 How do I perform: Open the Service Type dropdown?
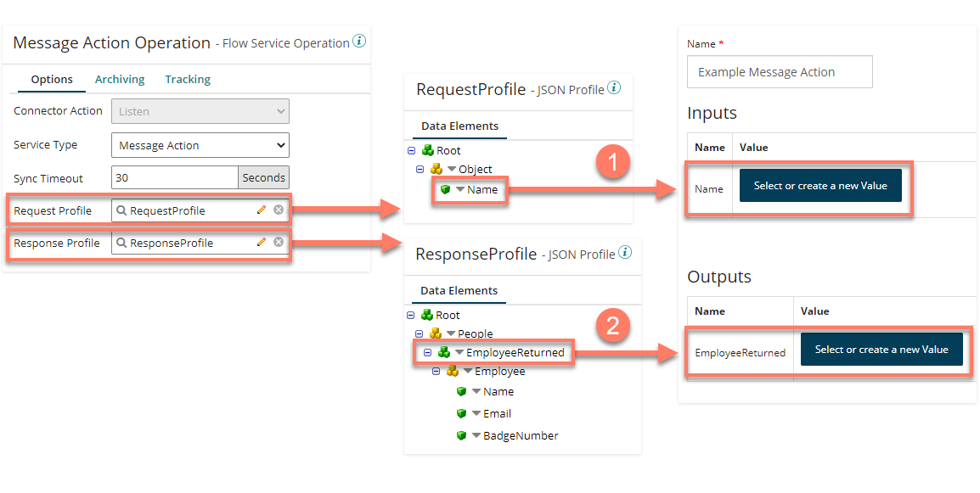[x=200, y=145]
